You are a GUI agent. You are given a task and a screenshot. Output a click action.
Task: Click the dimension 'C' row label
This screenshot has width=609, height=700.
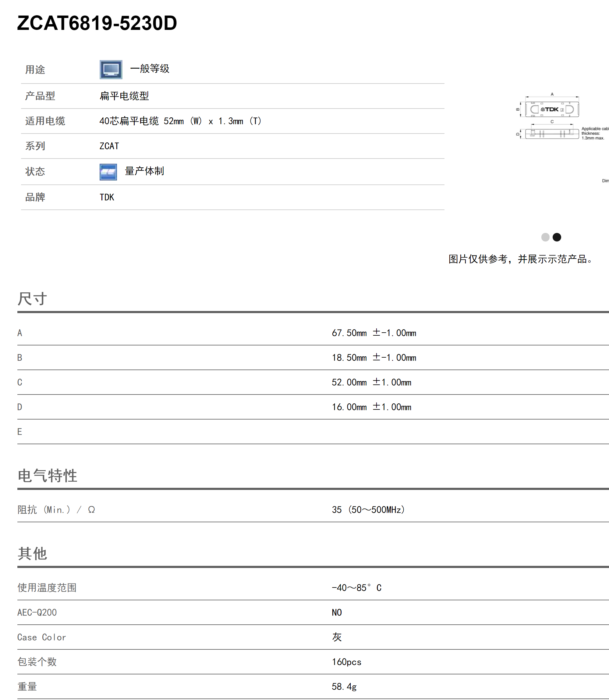(x=20, y=382)
